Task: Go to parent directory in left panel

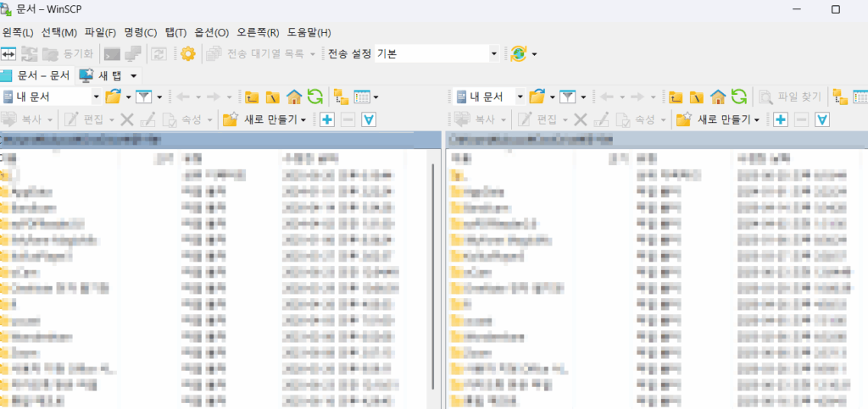Action: pyautogui.click(x=253, y=97)
